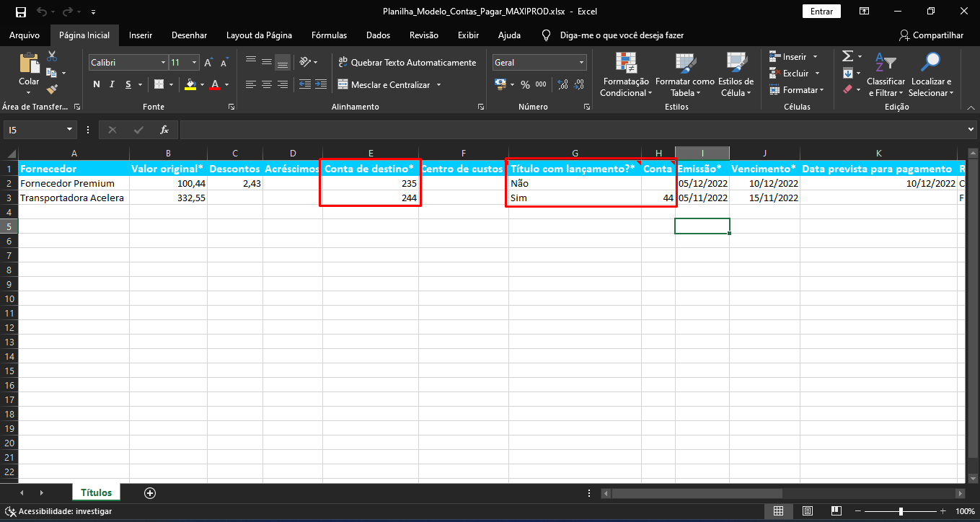
Task: Click the percent style icon
Action: coord(525,85)
